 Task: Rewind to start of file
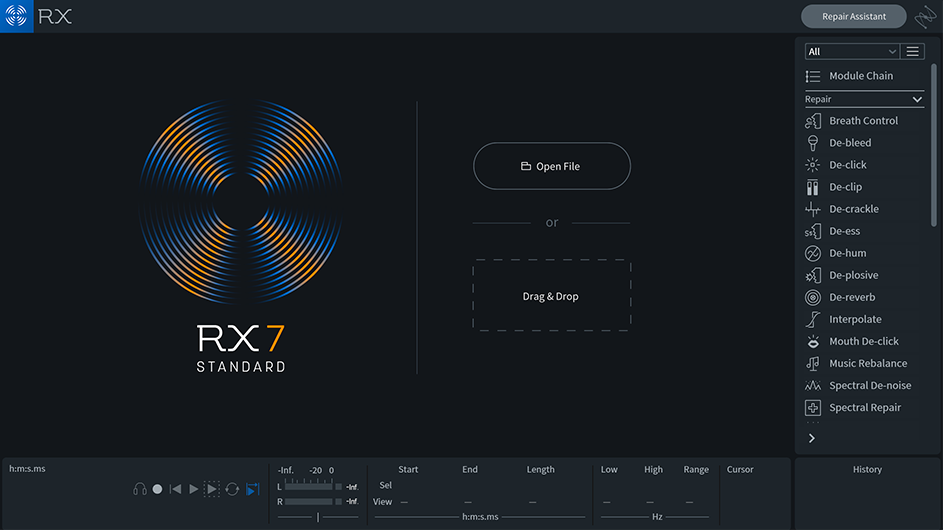(176, 489)
